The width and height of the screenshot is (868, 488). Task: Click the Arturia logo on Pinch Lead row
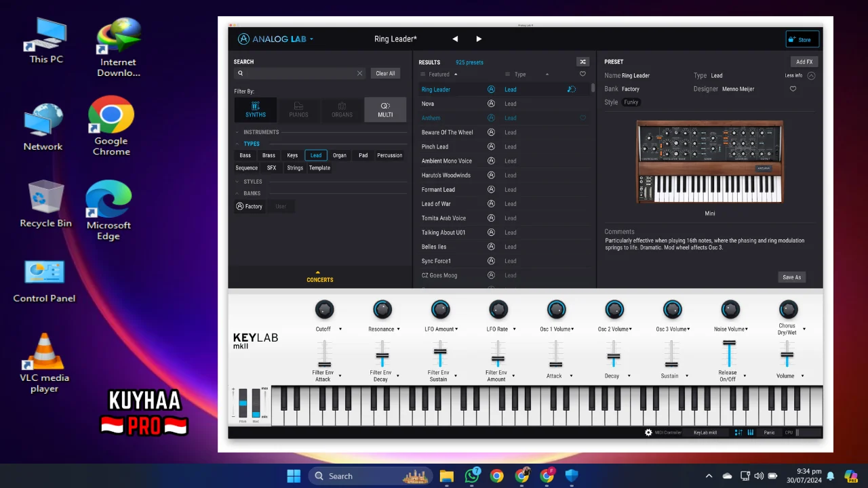[x=491, y=146]
